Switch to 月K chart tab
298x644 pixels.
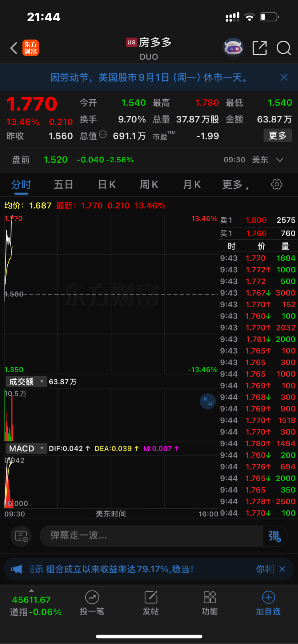coord(192,185)
